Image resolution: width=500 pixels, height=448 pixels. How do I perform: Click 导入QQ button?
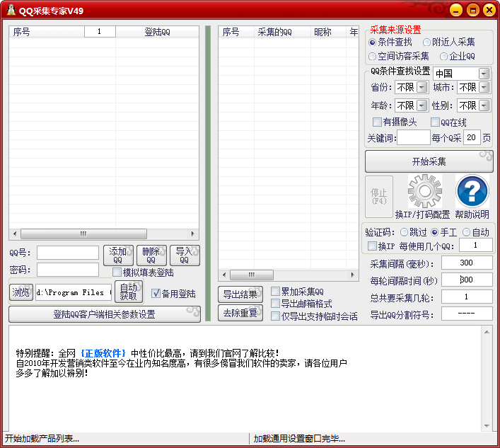pos(185,255)
